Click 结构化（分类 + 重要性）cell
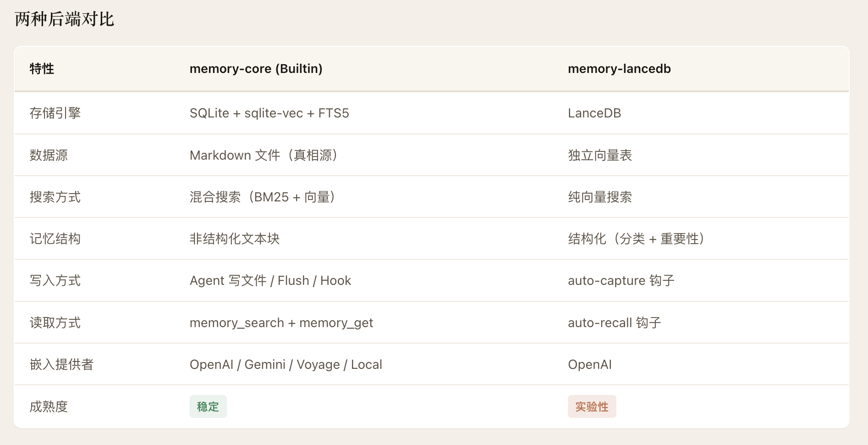This screenshot has width=868, height=445. click(x=636, y=239)
